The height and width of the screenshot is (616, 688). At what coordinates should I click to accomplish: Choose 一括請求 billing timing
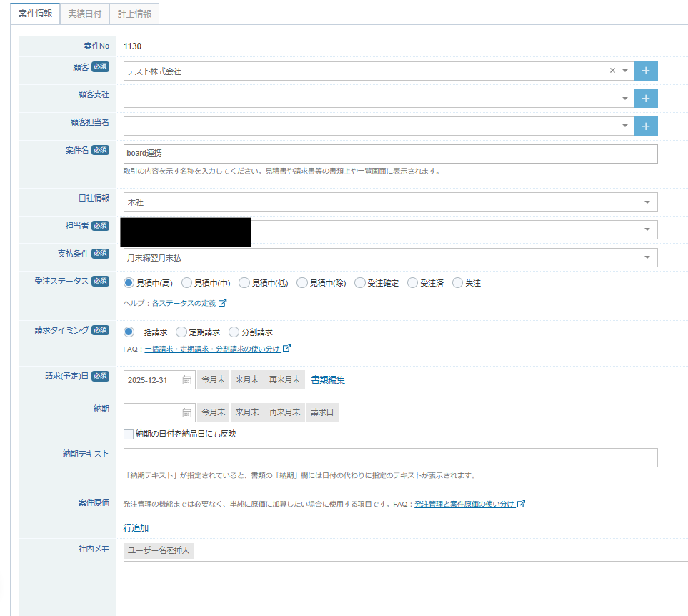tap(129, 332)
